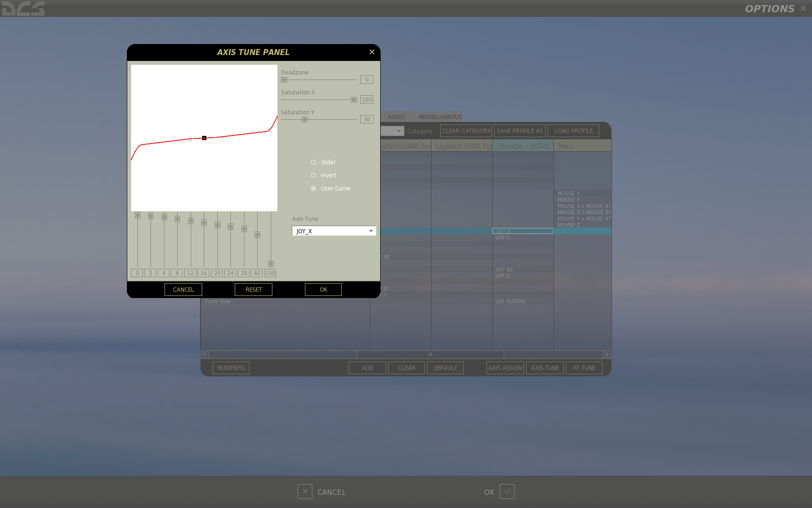Click the curve slider handle above value 0
812x508 pixels.
coord(137,215)
